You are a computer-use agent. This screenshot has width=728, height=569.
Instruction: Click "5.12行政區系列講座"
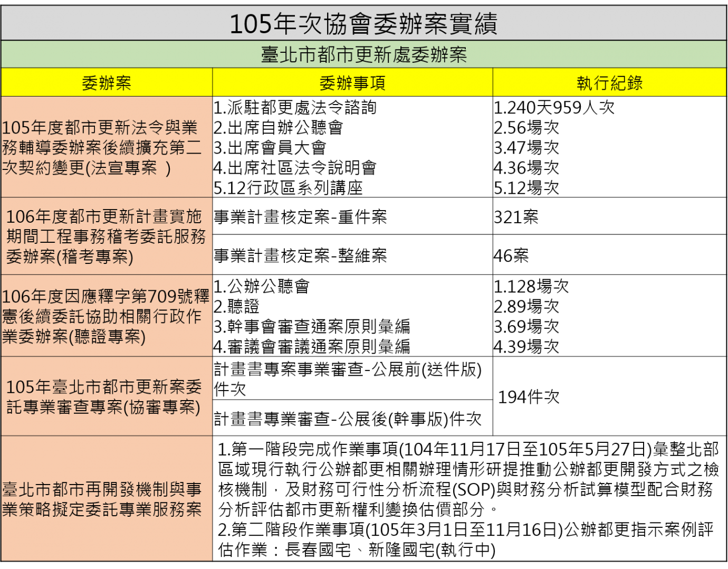click(x=288, y=188)
